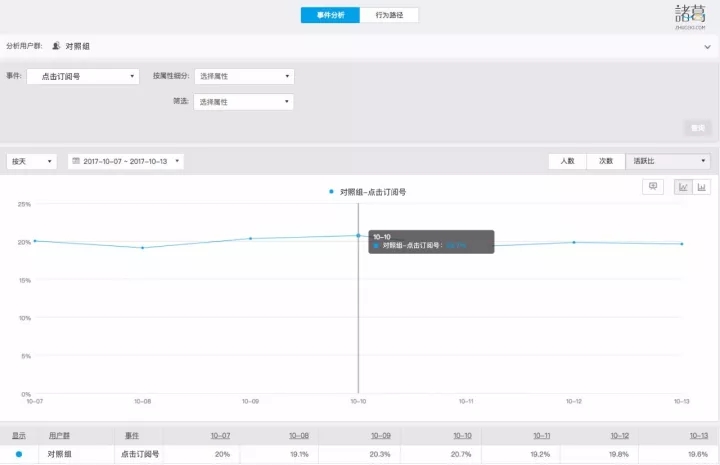Click the 点击订阅号 cell in table

(x=140, y=454)
